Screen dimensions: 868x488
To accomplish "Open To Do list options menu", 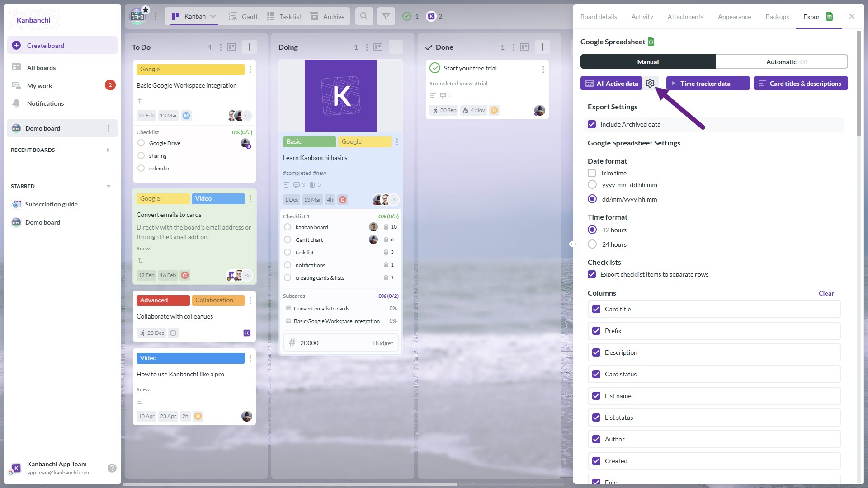I will tap(221, 47).
